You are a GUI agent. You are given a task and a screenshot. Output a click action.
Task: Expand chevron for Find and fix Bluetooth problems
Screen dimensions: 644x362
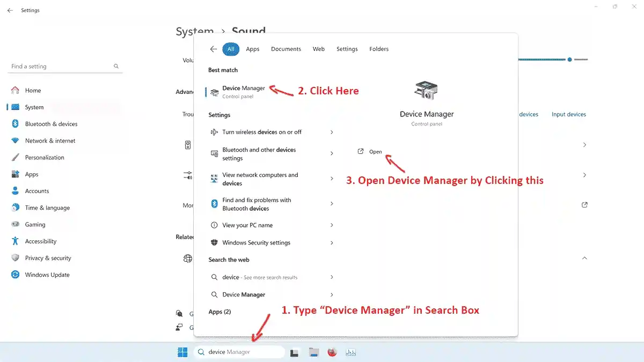[x=332, y=204]
